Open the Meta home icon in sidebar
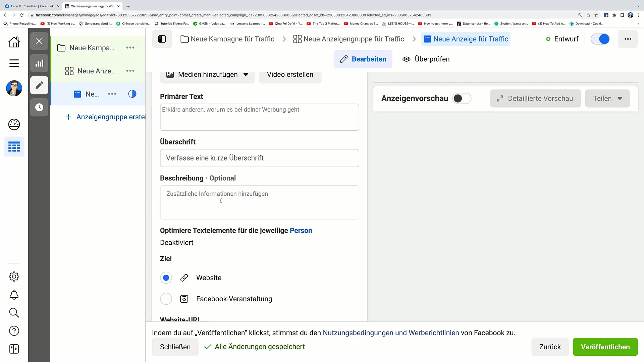 tap(14, 42)
